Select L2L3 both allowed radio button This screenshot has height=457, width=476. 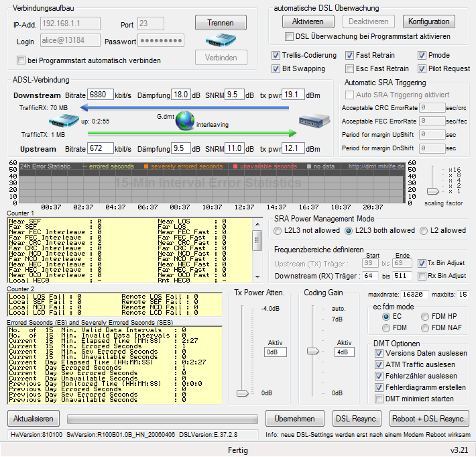[x=349, y=231]
